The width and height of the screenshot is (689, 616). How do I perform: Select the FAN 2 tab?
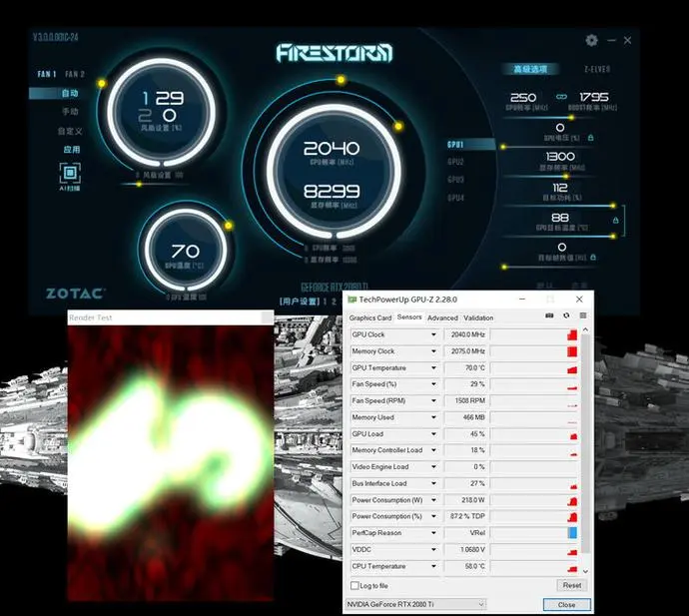[x=75, y=74]
